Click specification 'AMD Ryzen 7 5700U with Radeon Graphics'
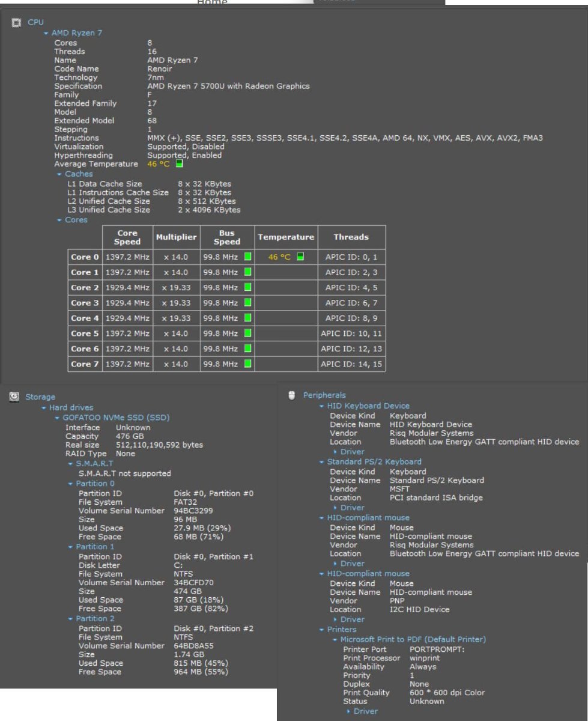This screenshot has height=721, width=588. point(228,86)
